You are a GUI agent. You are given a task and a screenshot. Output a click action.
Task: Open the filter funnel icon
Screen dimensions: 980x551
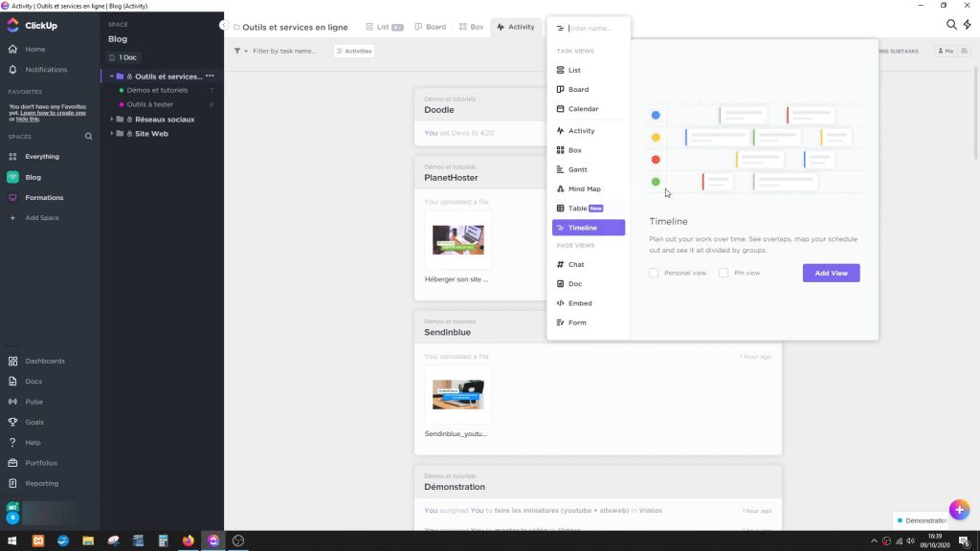tap(237, 52)
